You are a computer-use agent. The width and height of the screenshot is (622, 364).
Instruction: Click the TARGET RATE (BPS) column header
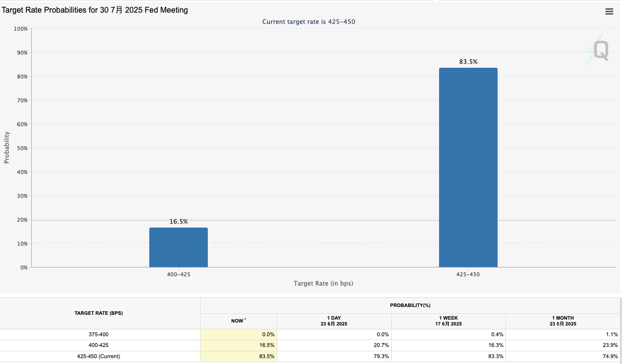pyautogui.click(x=99, y=313)
